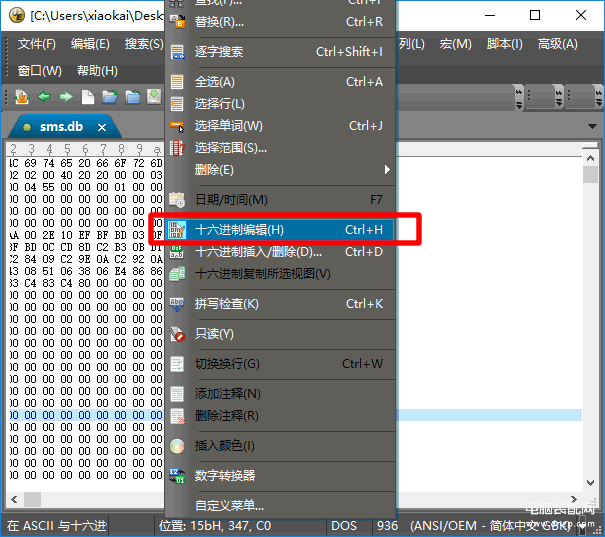605x537 pixels.
Task: Choose 选择行(L) menu entry
Action: (281, 104)
